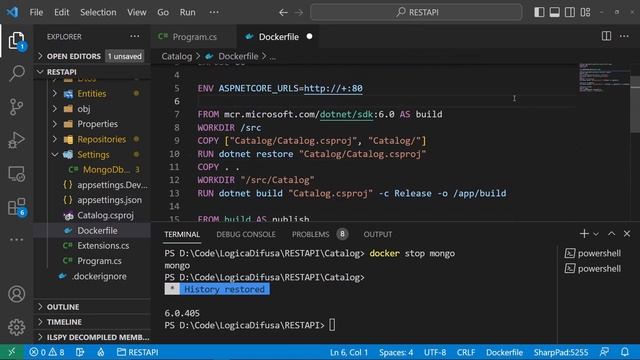Click the flame icon in status bar

coord(100,352)
